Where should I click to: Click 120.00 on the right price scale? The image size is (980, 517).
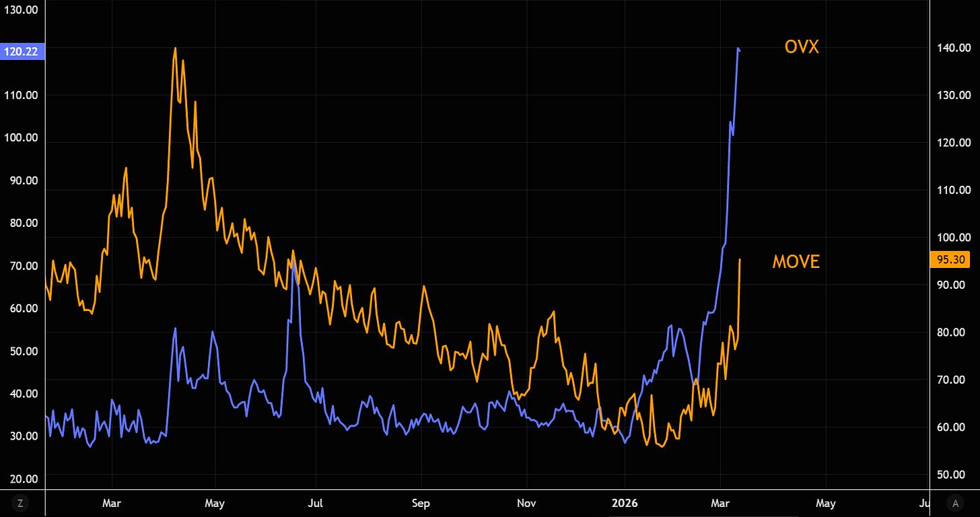pos(954,143)
